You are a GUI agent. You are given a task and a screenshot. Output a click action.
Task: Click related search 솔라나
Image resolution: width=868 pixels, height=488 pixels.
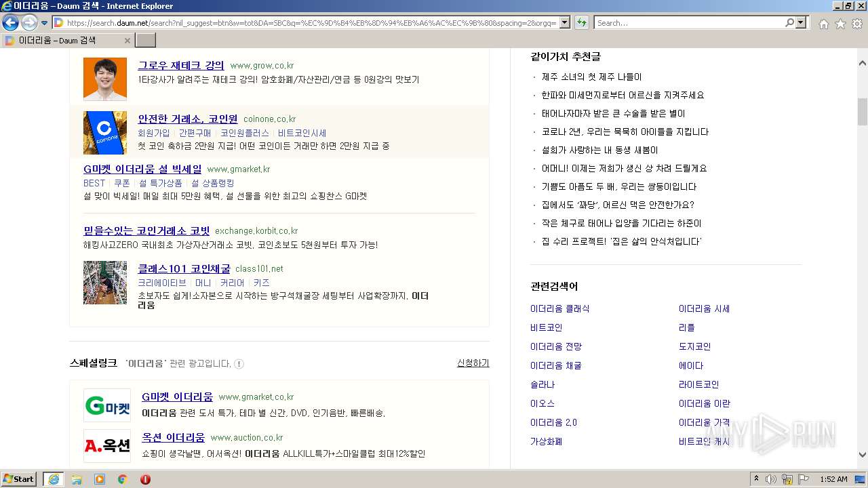coord(542,385)
